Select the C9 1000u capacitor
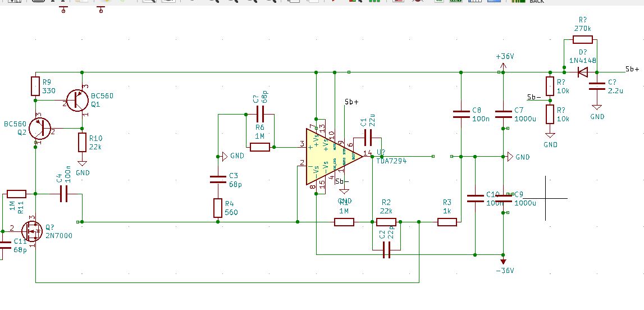Image resolution: width=644 pixels, height=310 pixels. click(504, 199)
